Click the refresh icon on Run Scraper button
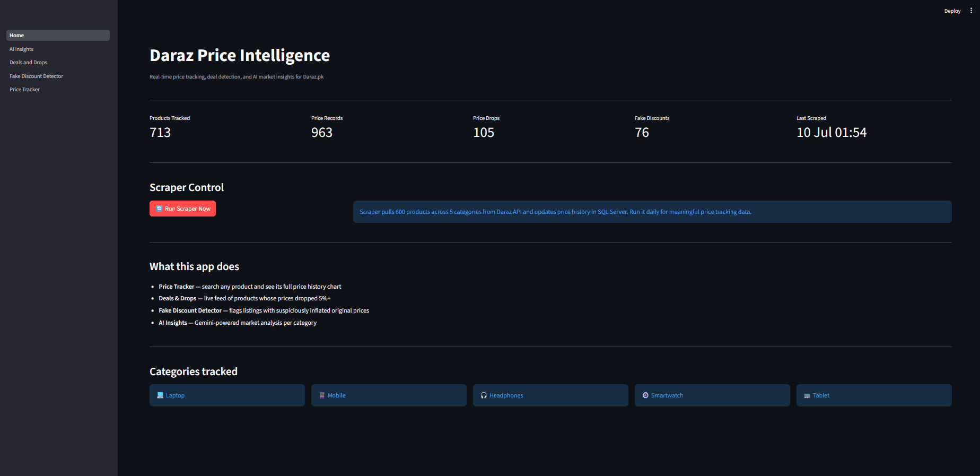The height and width of the screenshot is (476, 980). pyautogui.click(x=159, y=209)
